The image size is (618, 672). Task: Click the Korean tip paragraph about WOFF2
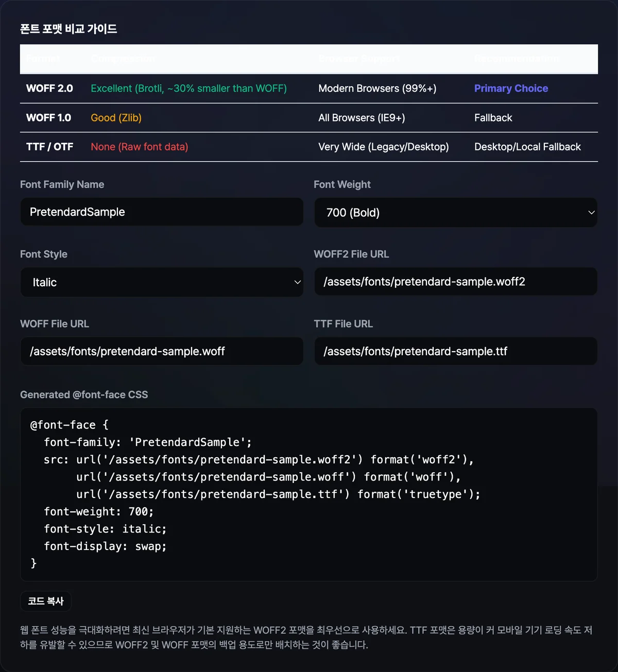(306, 637)
